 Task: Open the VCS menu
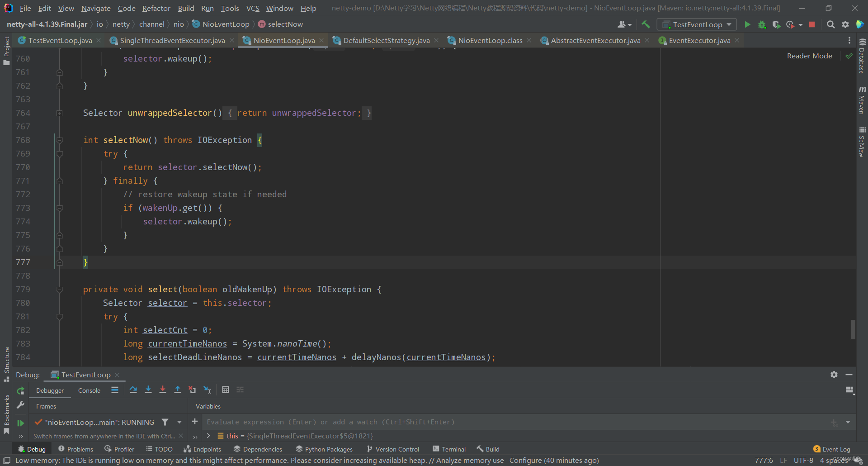(x=253, y=8)
